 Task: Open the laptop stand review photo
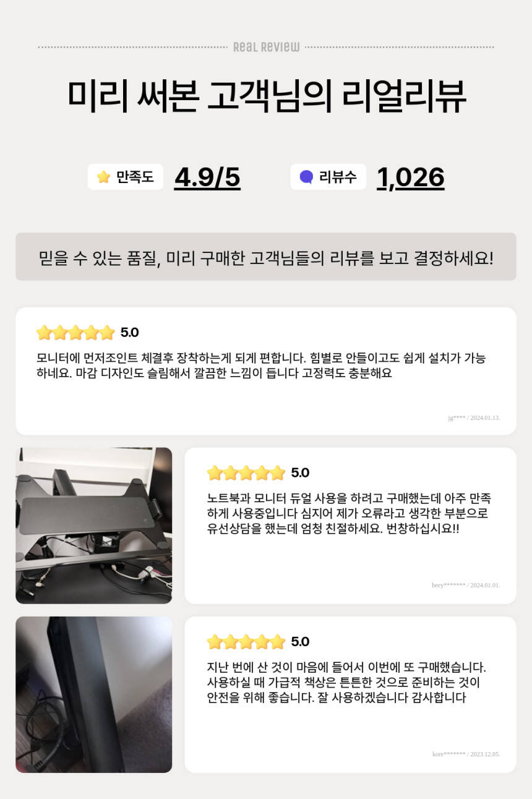(94, 526)
